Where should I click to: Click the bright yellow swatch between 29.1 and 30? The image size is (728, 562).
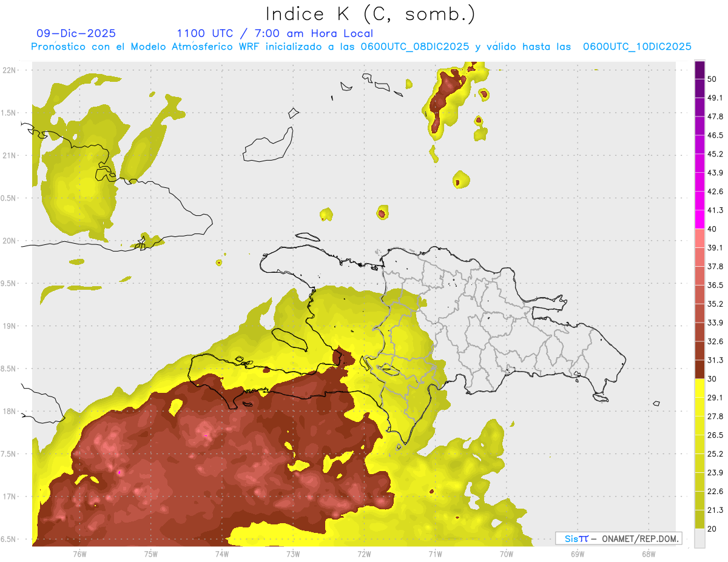click(699, 388)
